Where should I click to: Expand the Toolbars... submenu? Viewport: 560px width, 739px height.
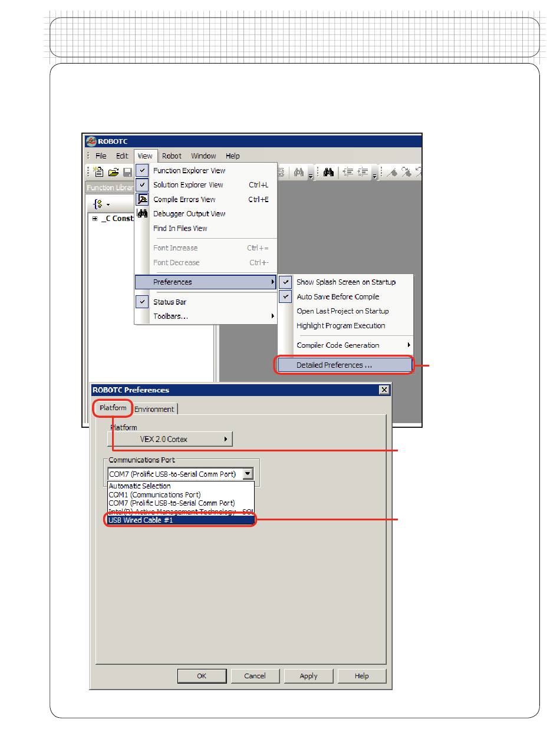[x=206, y=316]
